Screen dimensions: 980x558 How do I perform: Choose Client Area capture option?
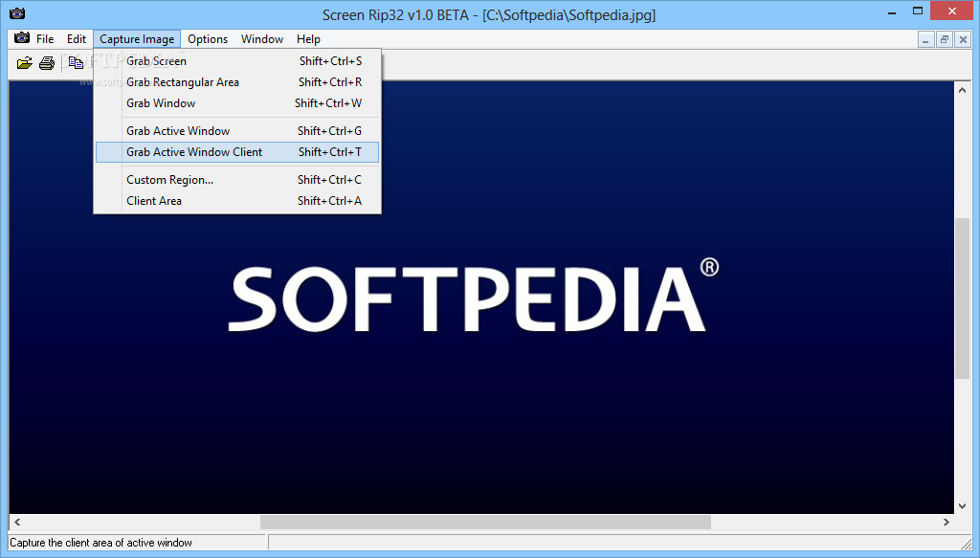pyautogui.click(x=237, y=201)
